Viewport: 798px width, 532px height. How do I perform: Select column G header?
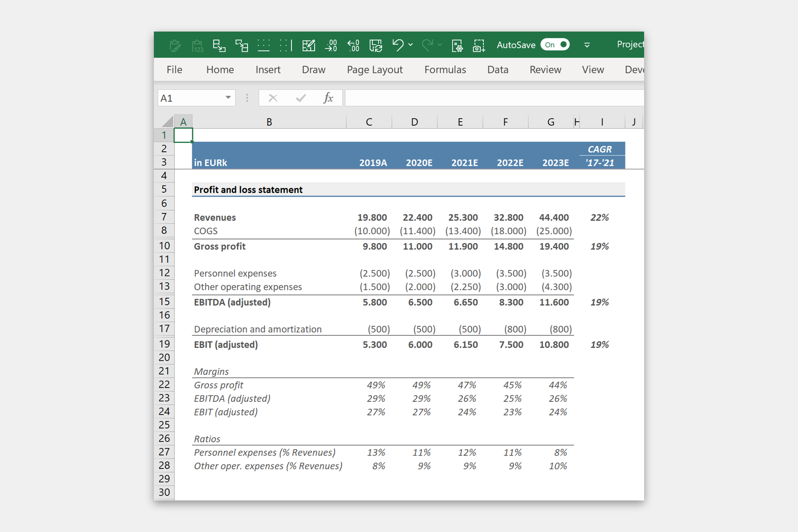pos(550,122)
